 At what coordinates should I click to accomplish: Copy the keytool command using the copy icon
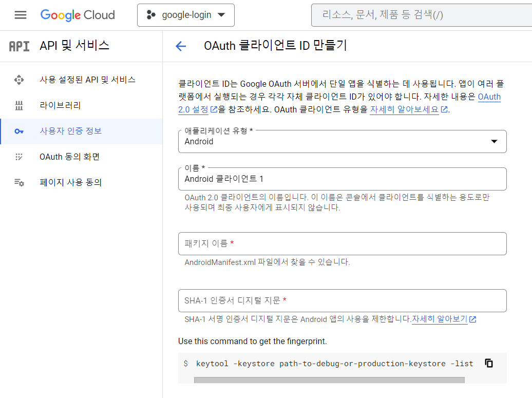click(x=488, y=363)
